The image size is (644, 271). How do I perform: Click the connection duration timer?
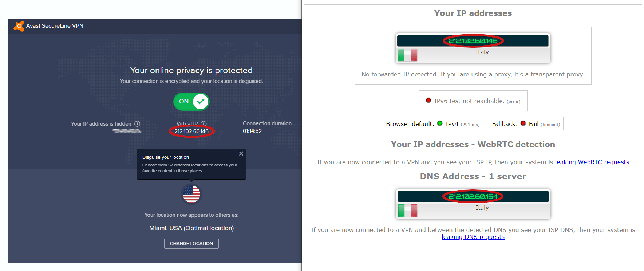pyautogui.click(x=252, y=131)
